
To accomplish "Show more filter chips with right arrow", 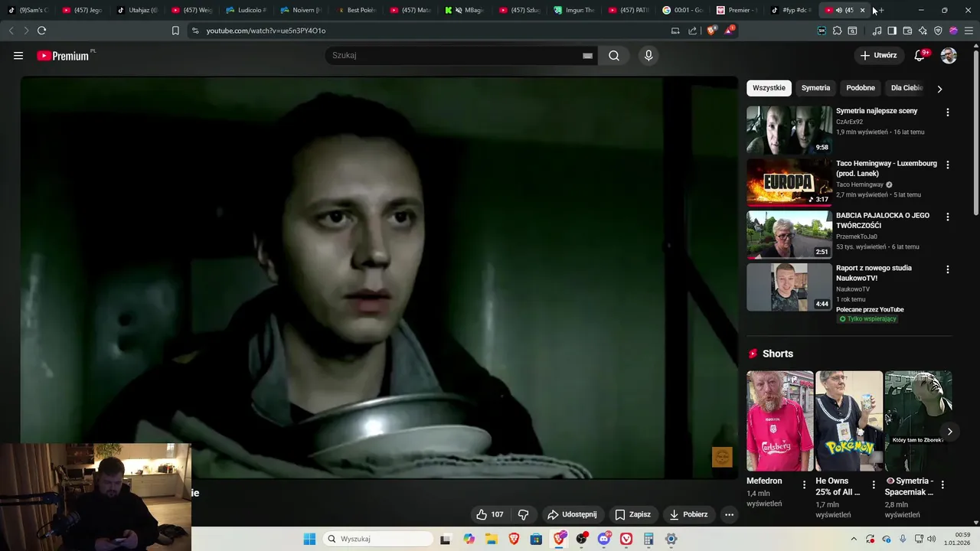I will click(x=939, y=89).
